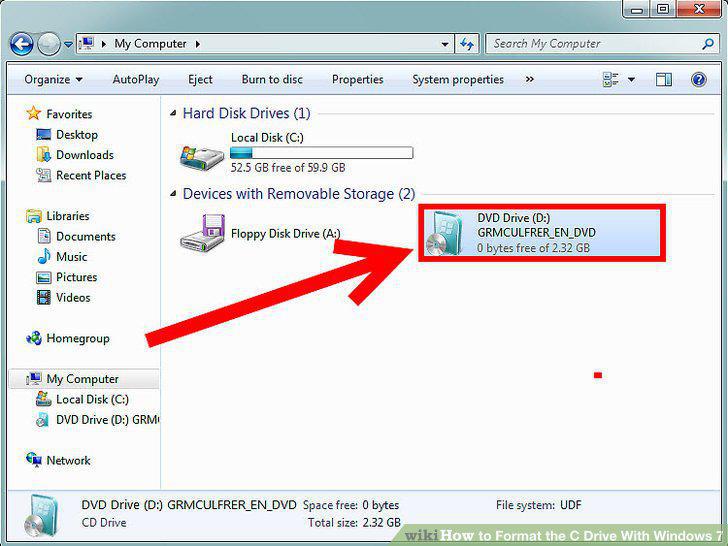Click the change view icon

point(611,79)
